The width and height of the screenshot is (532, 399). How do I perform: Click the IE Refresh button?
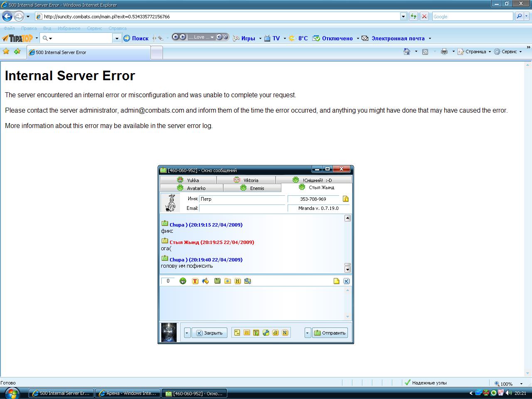[x=414, y=17]
